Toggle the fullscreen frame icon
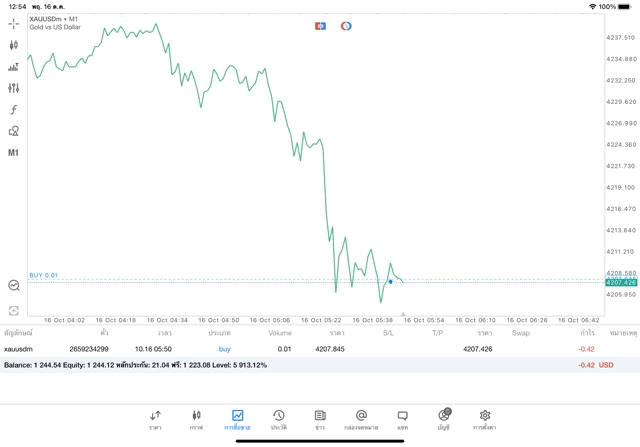The width and height of the screenshot is (640, 447). 14,311
